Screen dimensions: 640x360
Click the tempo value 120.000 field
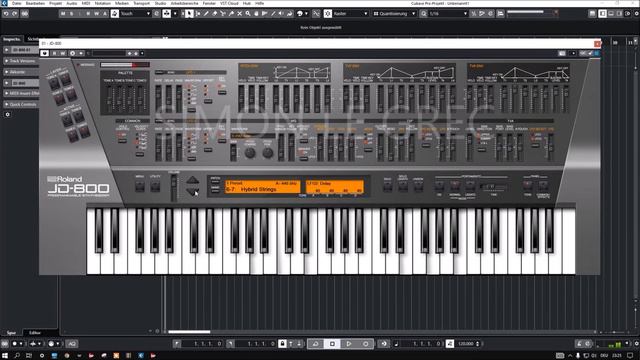466,344
